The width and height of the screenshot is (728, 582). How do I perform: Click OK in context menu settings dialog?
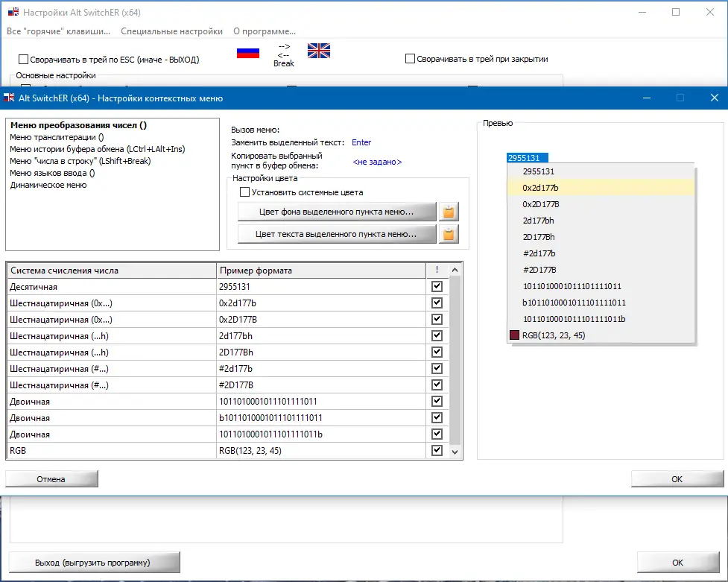point(677,479)
